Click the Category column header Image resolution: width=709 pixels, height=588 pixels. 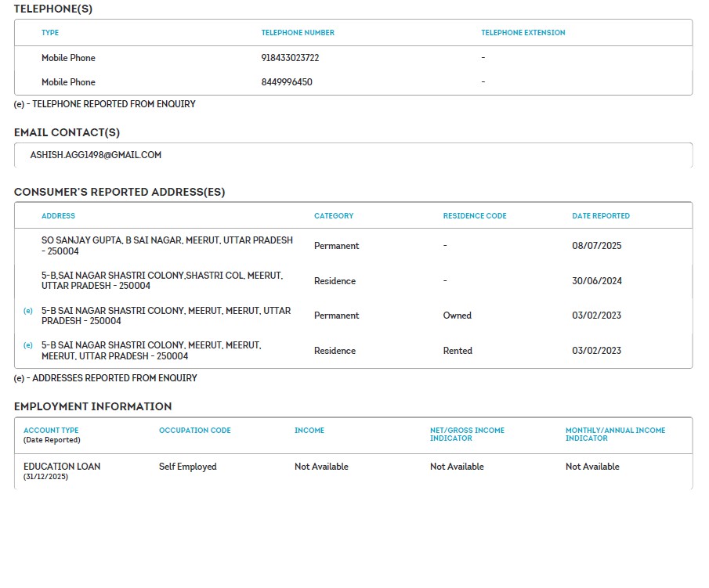(x=334, y=216)
